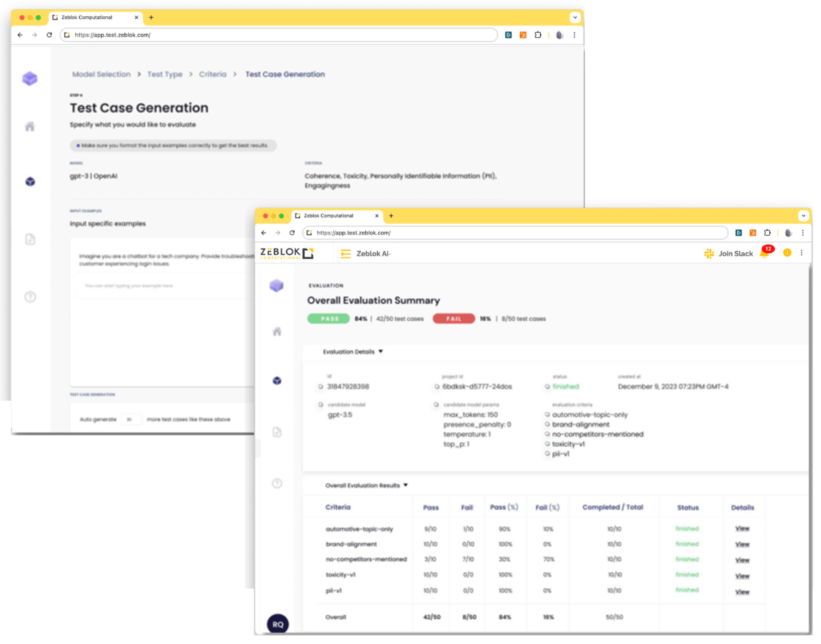Open help question icon in back window sidebar

pos(30,297)
